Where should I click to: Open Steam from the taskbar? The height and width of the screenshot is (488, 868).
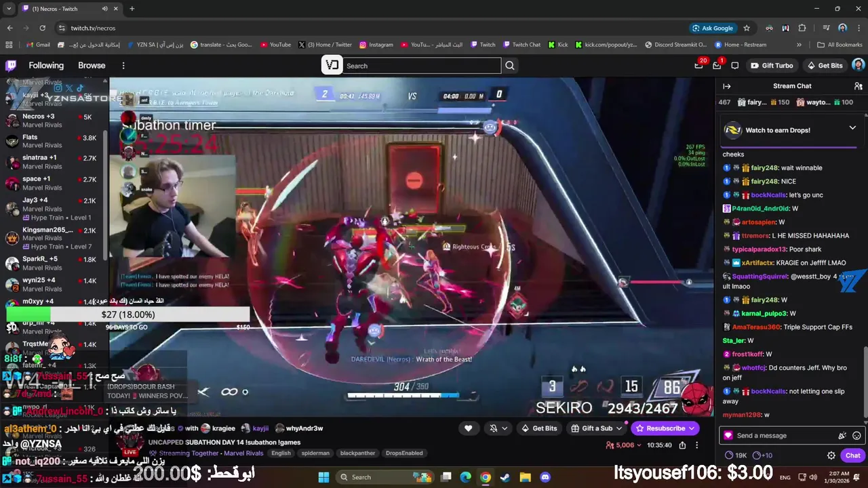click(x=505, y=477)
